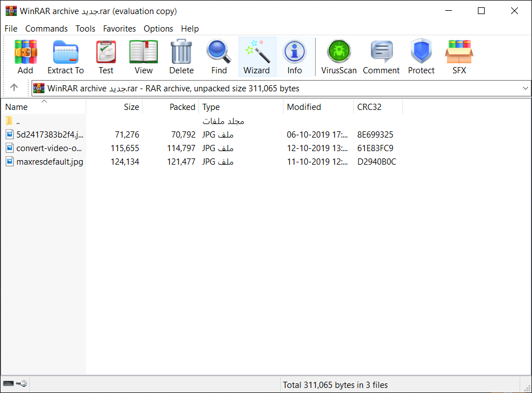The height and width of the screenshot is (393, 532).
Task: Sort by Type column header
Action: click(241, 107)
